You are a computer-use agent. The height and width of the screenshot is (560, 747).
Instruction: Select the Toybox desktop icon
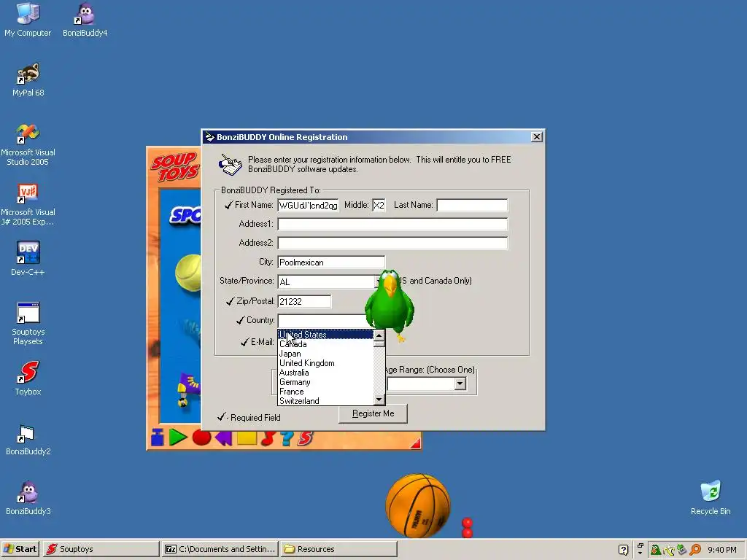(x=28, y=378)
